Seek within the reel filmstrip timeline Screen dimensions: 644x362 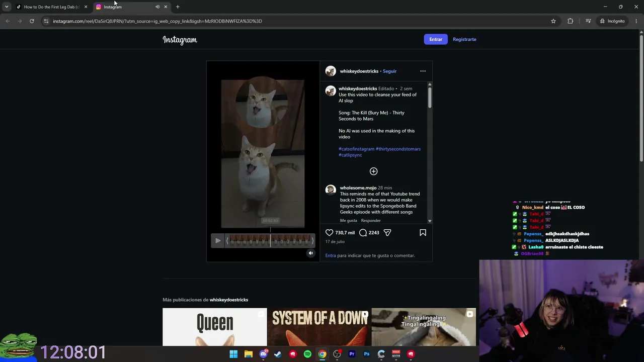270,241
